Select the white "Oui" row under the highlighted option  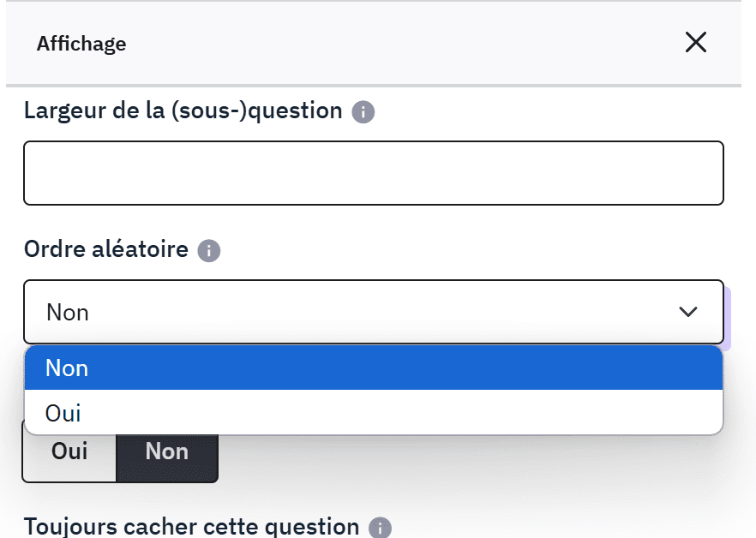pos(373,414)
